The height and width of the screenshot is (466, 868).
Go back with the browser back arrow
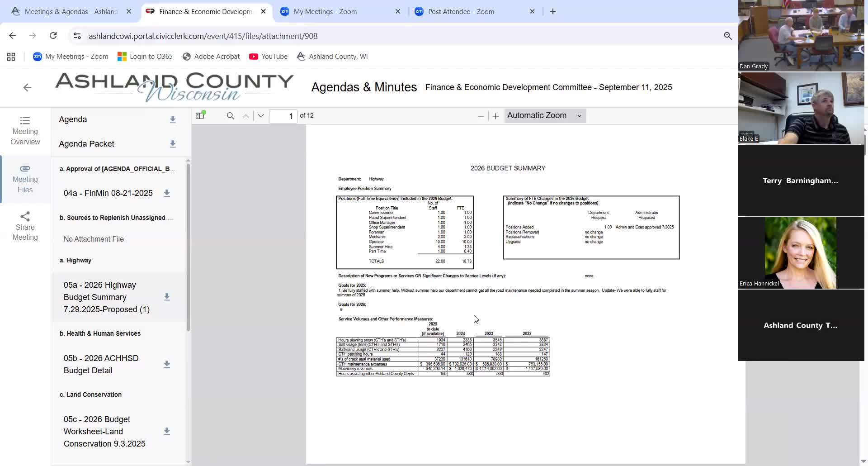pos(13,36)
